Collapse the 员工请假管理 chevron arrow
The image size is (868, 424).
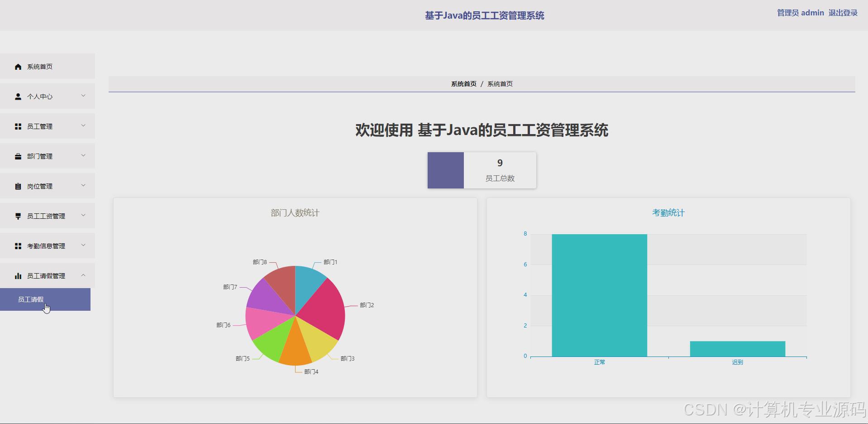[83, 275]
